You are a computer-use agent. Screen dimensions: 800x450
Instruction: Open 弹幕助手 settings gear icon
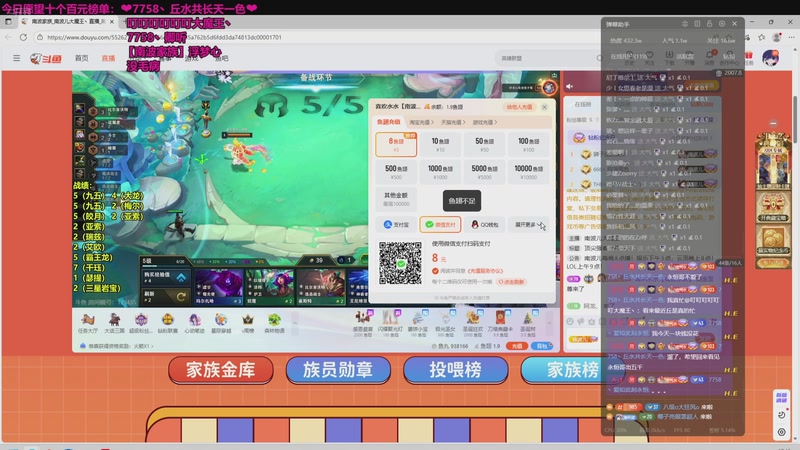coord(722,24)
